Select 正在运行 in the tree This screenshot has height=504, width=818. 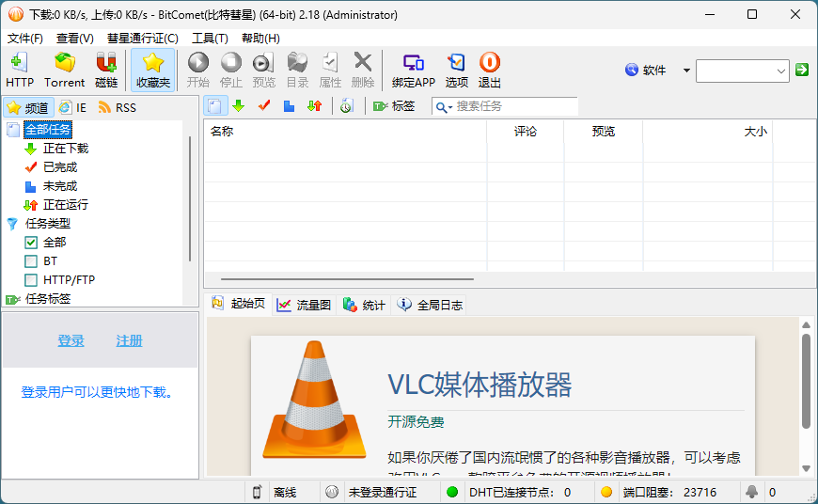pos(66,205)
